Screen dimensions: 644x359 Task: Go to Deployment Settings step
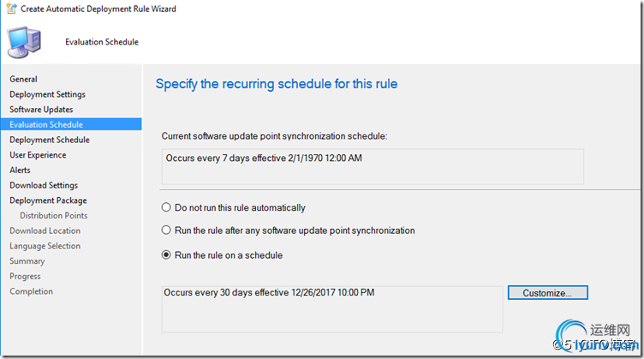coord(47,94)
